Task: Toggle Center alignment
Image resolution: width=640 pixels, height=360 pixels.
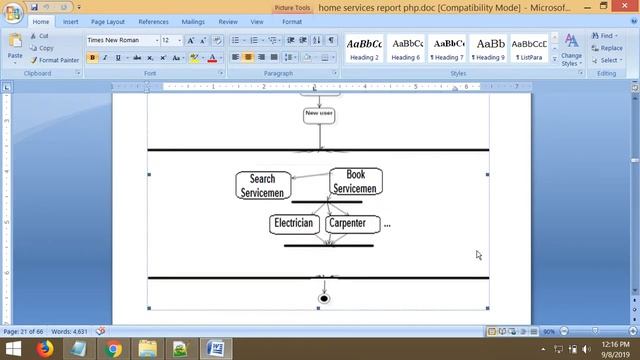Action: 248,58
